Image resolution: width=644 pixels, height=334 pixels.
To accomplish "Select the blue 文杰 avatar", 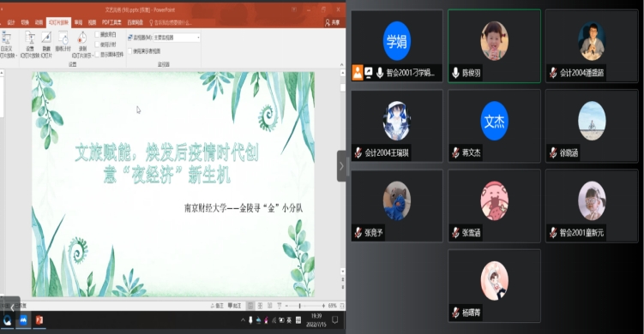I will point(494,121).
